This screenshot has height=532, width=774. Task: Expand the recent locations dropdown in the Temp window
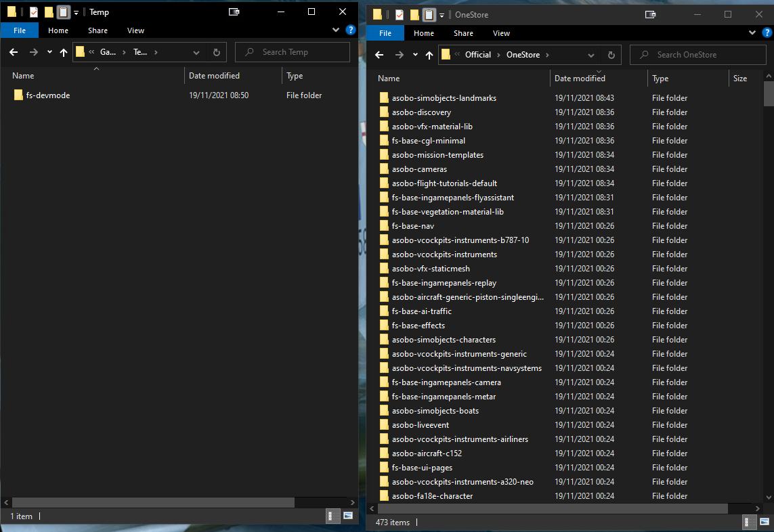pos(49,51)
